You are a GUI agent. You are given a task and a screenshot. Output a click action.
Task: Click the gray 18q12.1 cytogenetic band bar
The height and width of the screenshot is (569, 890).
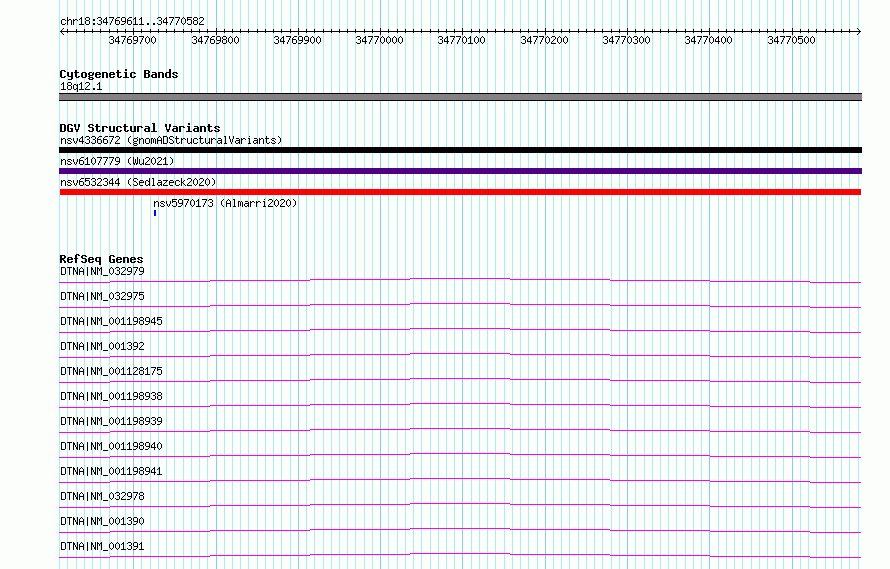460,97
